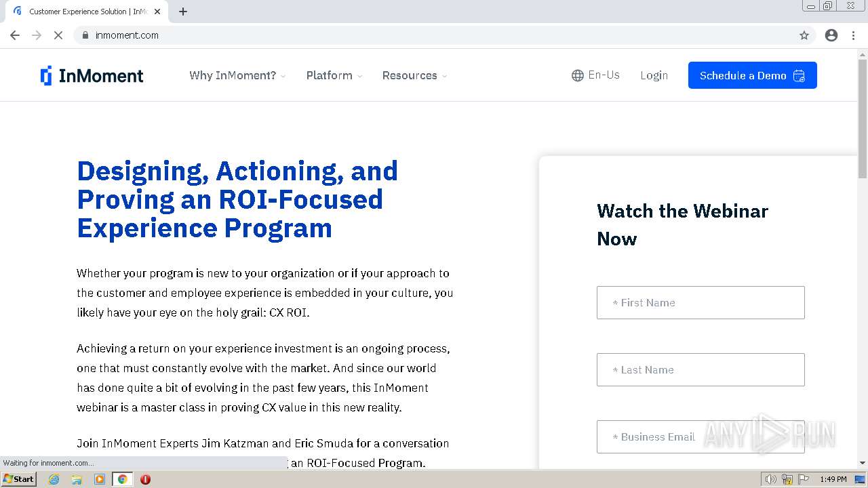Click the taskbar volume speaker icon
The height and width of the screenshot is (488, 868).
(770, 479)
